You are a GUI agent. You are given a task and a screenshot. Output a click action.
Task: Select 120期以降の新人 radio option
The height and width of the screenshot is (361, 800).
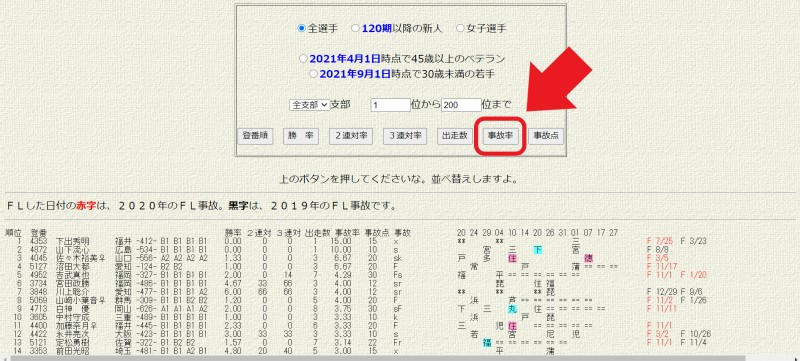355,29
